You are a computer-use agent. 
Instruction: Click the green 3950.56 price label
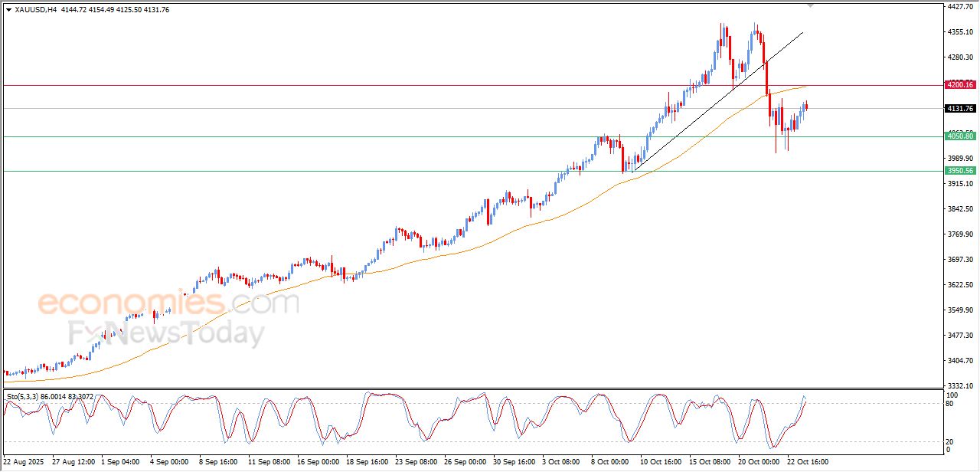click(959, 171)
